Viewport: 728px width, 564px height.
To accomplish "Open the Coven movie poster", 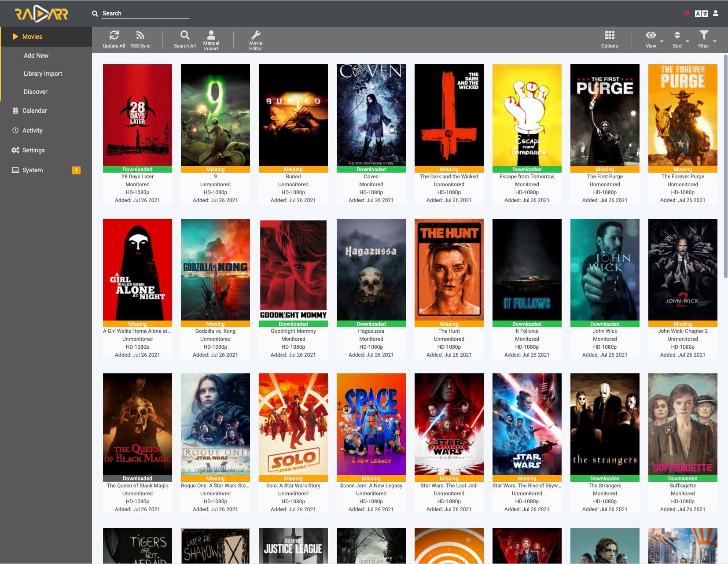I will click(371, 115).
